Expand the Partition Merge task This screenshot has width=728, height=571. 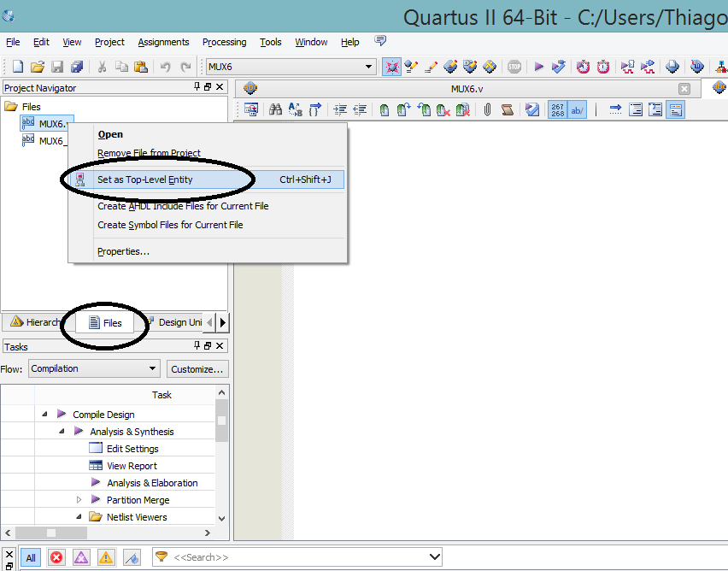click(79, 499)
